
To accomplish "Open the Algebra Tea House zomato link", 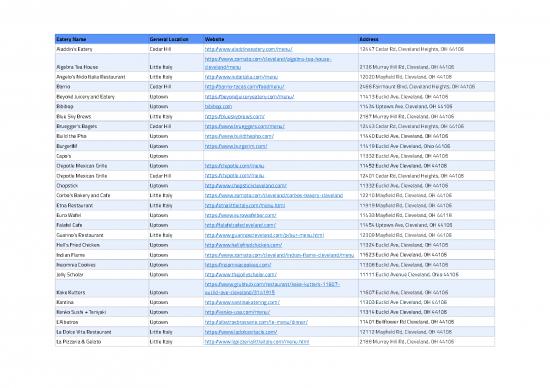I will [x=268, y=63].
